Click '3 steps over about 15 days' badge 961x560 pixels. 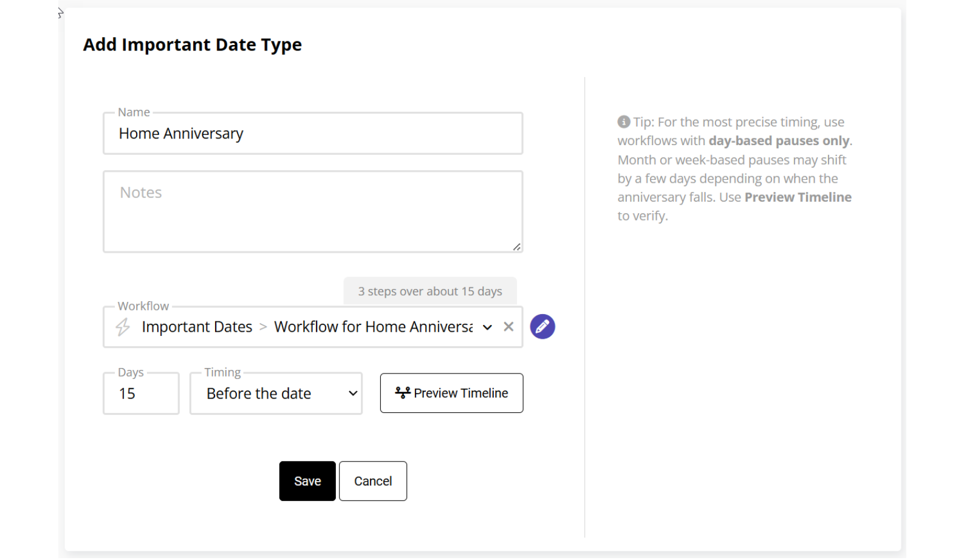click(x=430, y=292)
